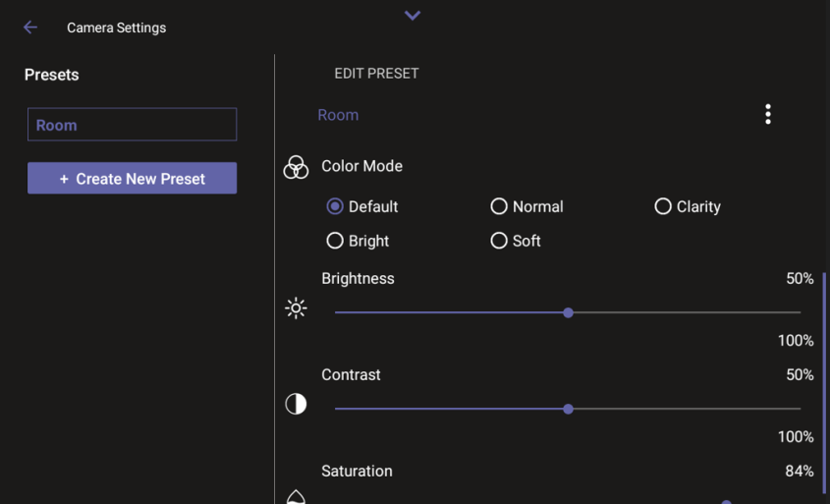Click the vertical scrollbar on the right

point(824,383)
